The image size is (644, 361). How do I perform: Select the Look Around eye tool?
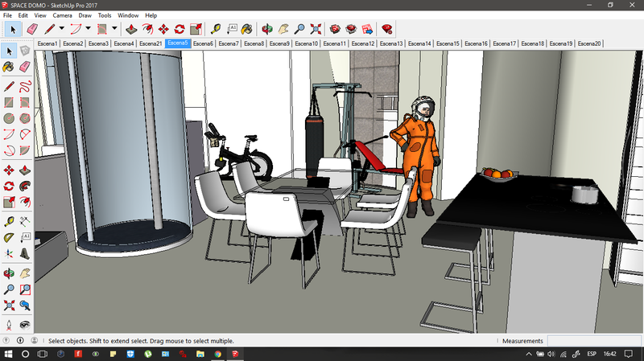pyautogui.click(x=25, y=323)
